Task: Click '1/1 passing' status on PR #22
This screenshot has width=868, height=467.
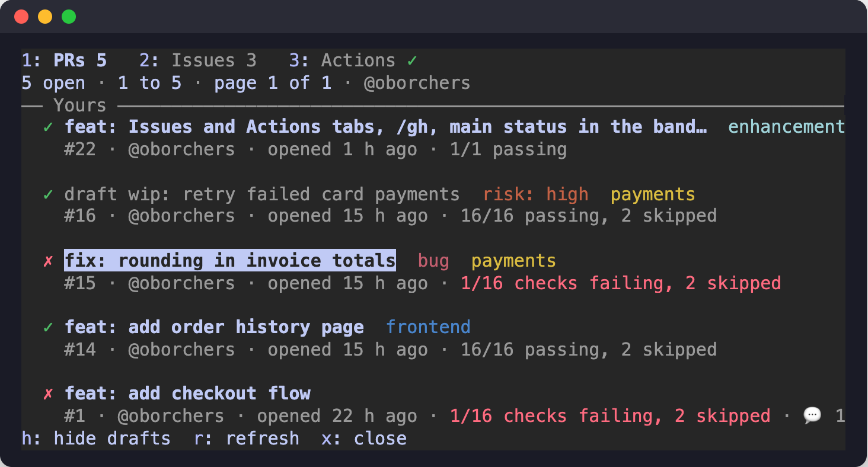Action: (x=508, y=149)
